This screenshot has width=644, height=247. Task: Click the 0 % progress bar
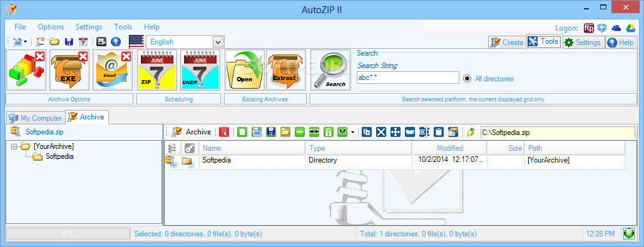[68, 234]
